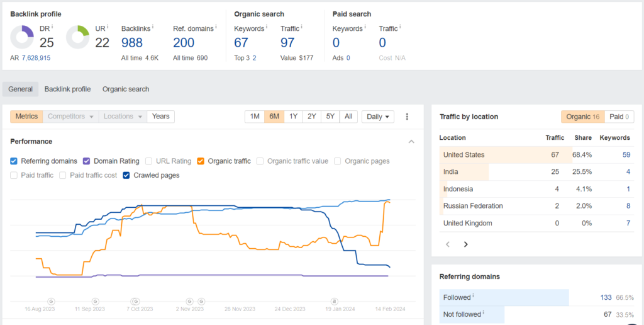Click the AR value 7,628,915
The image size is (644, 325).
[x=36, y=58]
